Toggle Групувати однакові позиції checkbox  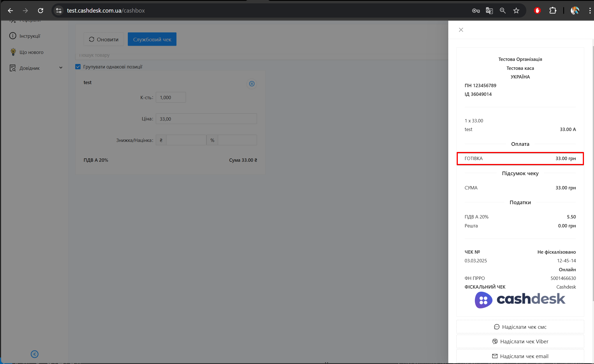[x=78, y=67]
